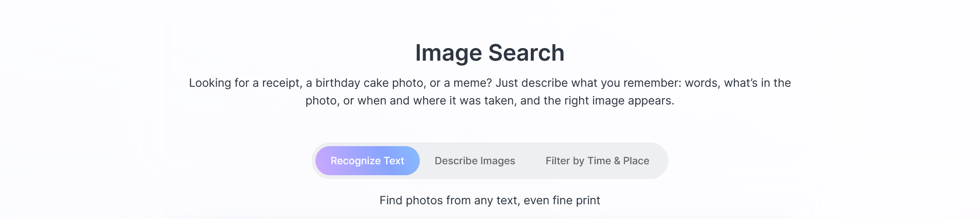Click the word "meme?" in the description

pos(472,83)
